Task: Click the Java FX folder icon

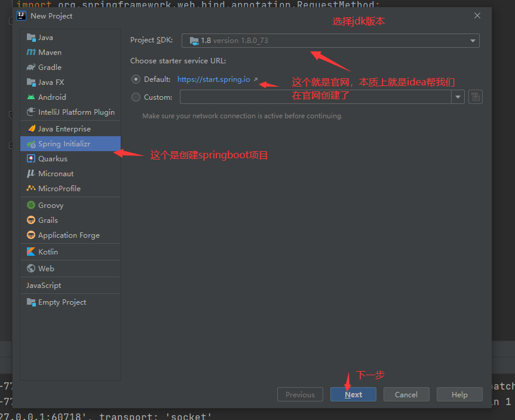Action: 31,82
